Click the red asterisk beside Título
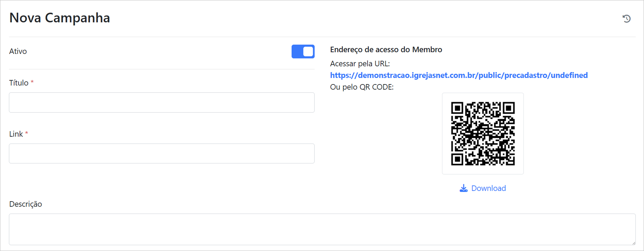Viewport: 644px width, 251px height. pyautogui.click(x=32, y=82)
